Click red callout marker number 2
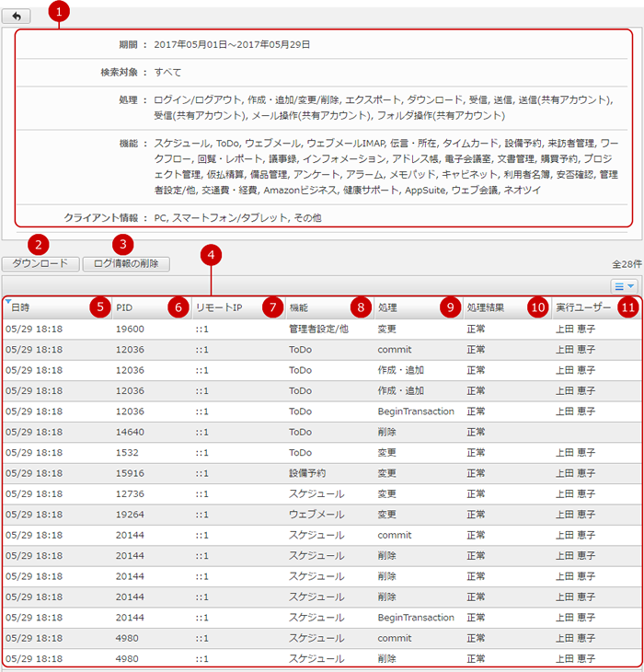644x672 pixels. (x=38, y=243)
